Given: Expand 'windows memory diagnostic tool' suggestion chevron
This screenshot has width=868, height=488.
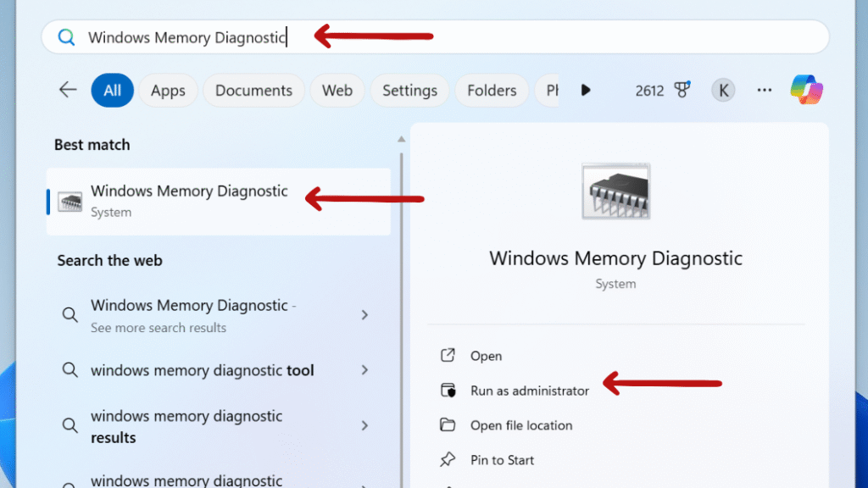Looking at the screenshot, I should point(364,369).
